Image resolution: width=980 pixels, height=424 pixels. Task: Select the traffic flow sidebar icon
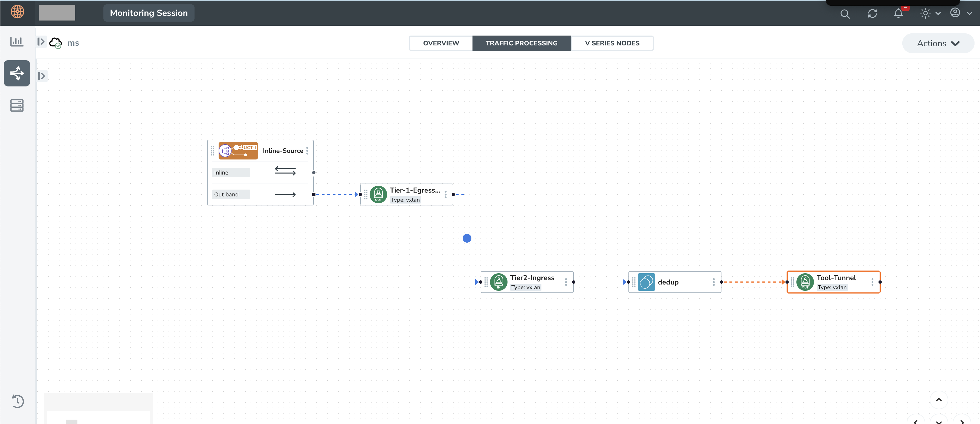[17, 73]
